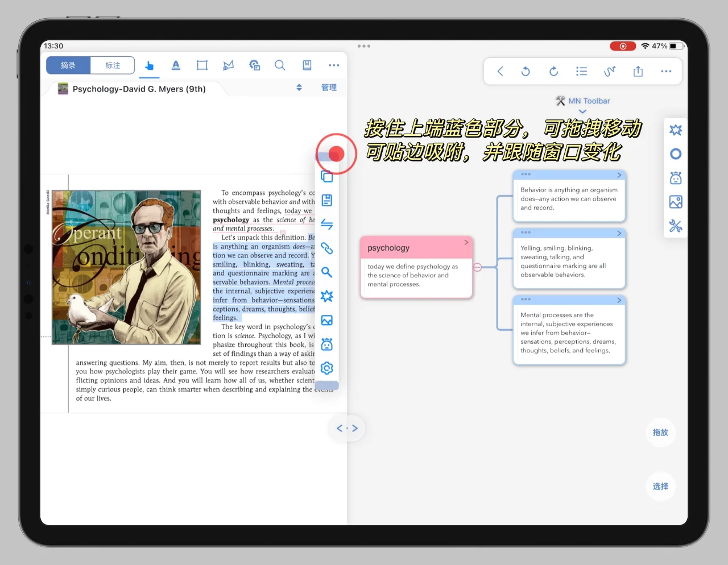The height and width of the screenshot is (565, 728).
Task: Tap the circle icon in right edge toolbar
Action: point(676,154)
